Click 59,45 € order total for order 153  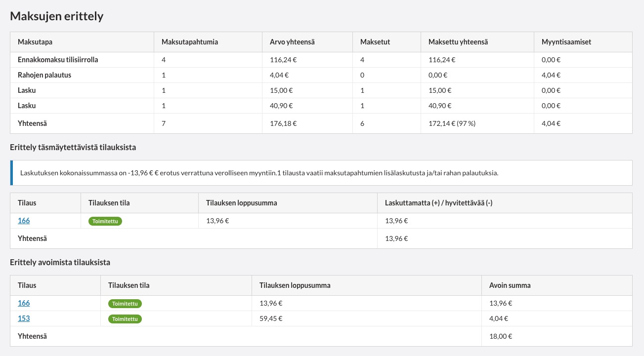click(271, 318)
